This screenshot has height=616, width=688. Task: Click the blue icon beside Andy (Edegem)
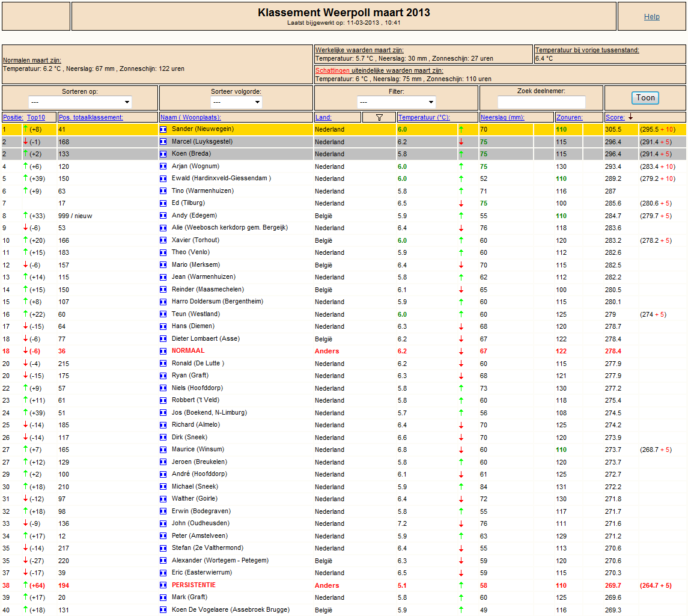click(163, 215)
